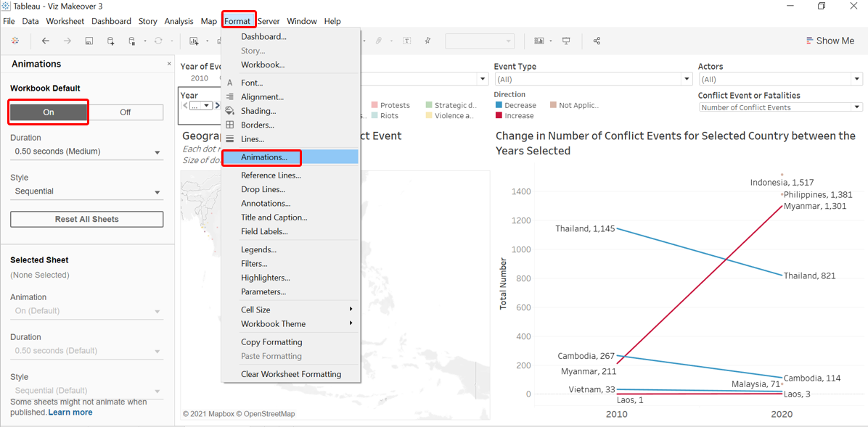Select Animations... from the Format menu
The height and width of the screenshot is (427, 868).
click(x=264, y=157)
